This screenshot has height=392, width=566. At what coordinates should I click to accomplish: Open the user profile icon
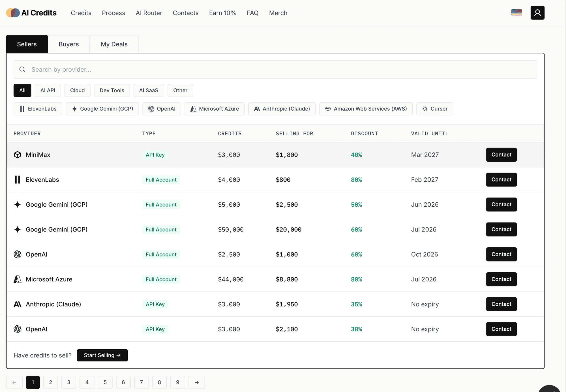pos(537,13)
